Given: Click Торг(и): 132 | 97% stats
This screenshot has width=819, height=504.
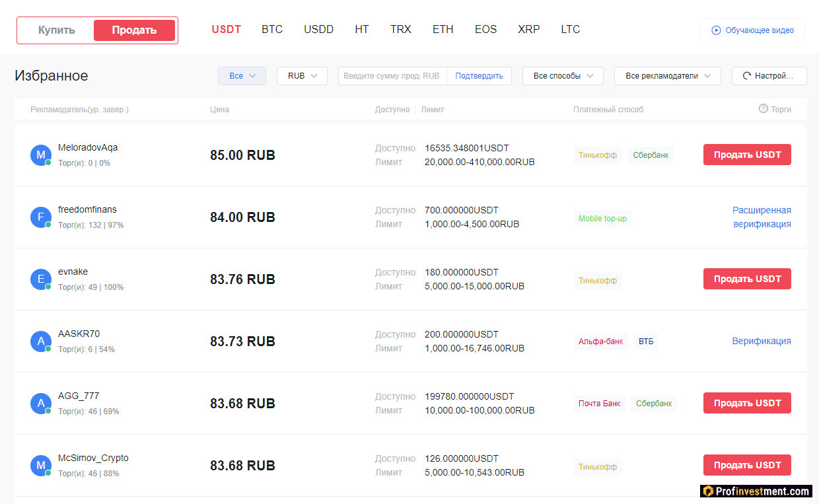Looking at the screenshot, I should [90, 225].
